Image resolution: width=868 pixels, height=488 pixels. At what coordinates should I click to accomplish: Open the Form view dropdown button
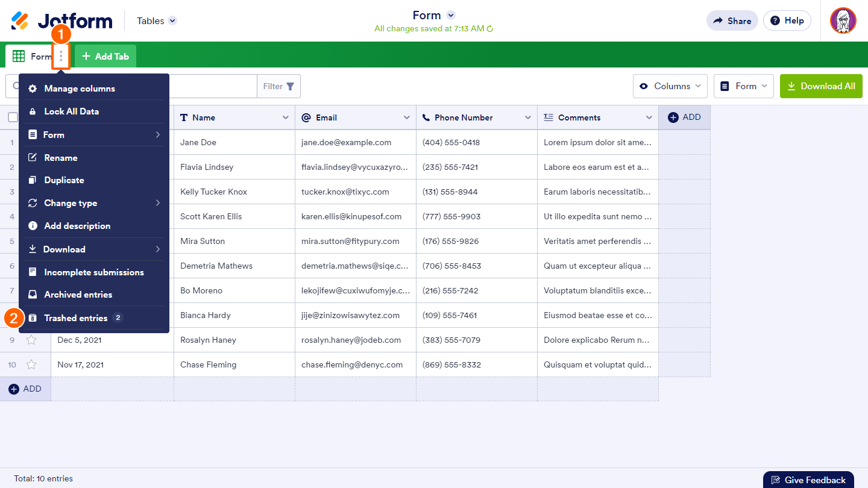(743, 86)
